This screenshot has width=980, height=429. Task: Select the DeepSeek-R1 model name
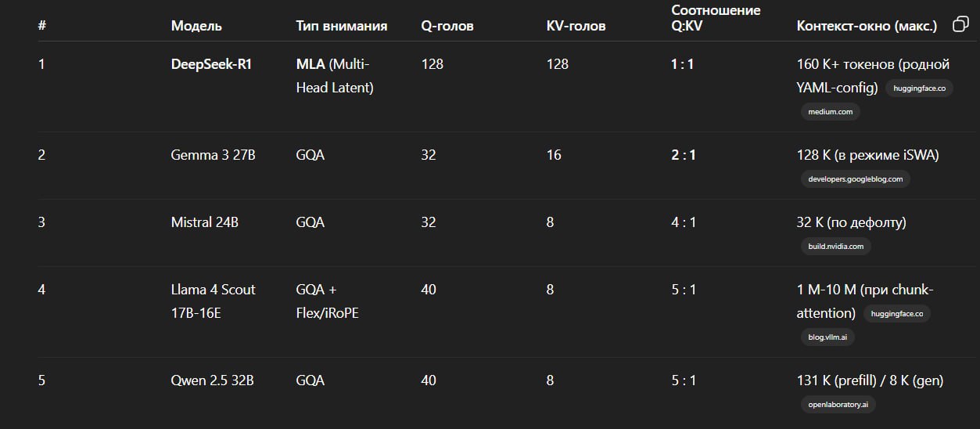point(211,64)
